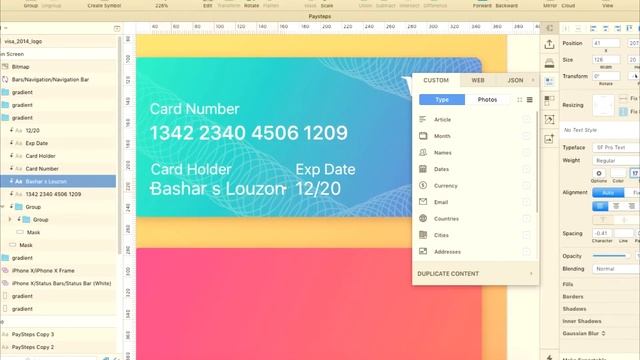640x360 pixels.
Task: Switch to the WEB tab
Action: 478,80
